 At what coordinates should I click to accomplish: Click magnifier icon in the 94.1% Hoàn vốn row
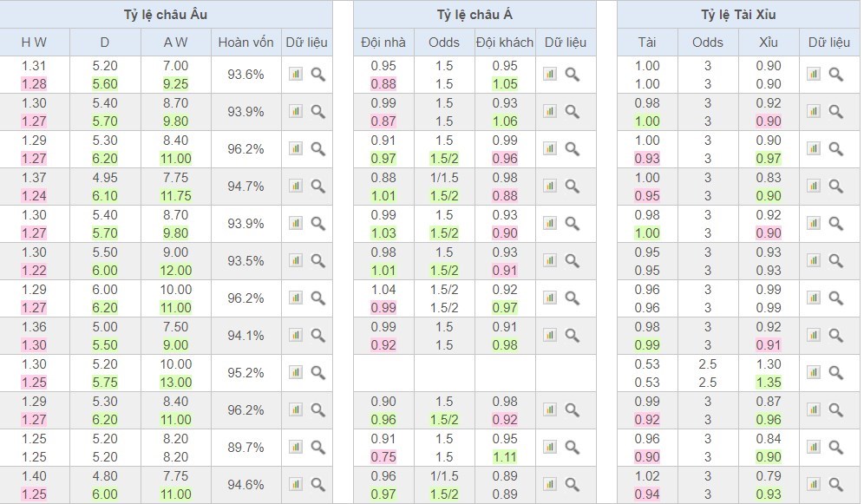point(318,336)
